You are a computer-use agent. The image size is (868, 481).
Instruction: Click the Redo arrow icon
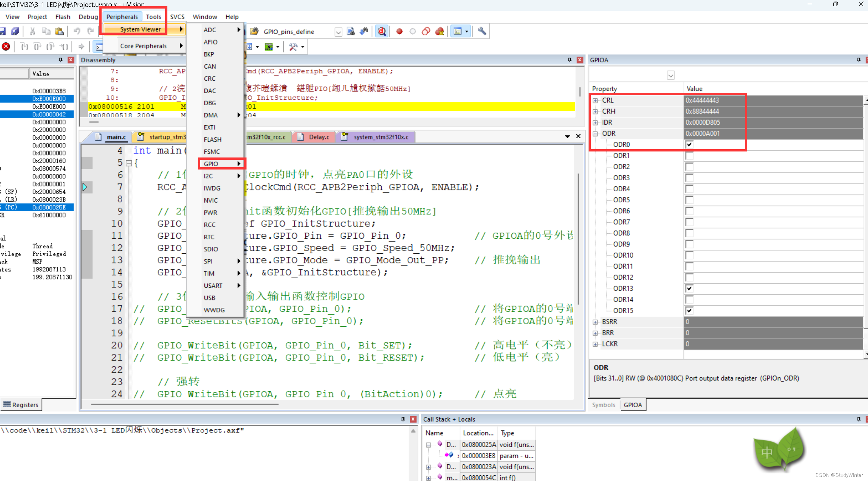coord(90,31)
